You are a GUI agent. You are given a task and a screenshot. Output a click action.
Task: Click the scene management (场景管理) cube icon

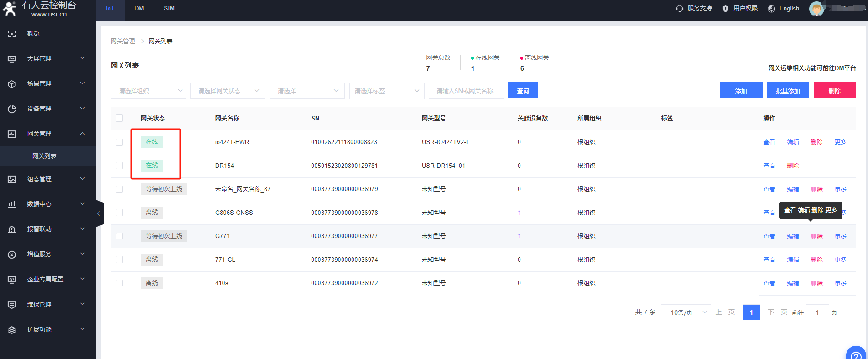click(x=12, y=84)
